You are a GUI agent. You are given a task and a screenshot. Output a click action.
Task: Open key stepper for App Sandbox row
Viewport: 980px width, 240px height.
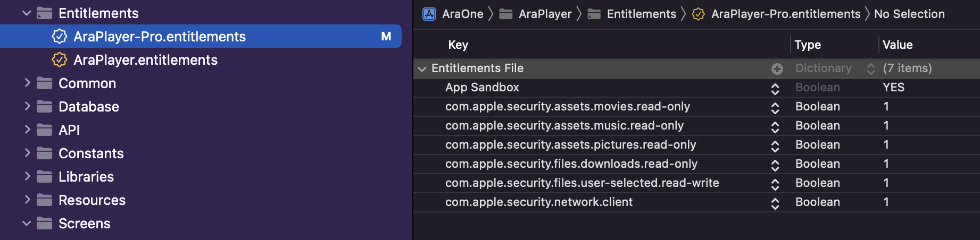click(775, 89)
